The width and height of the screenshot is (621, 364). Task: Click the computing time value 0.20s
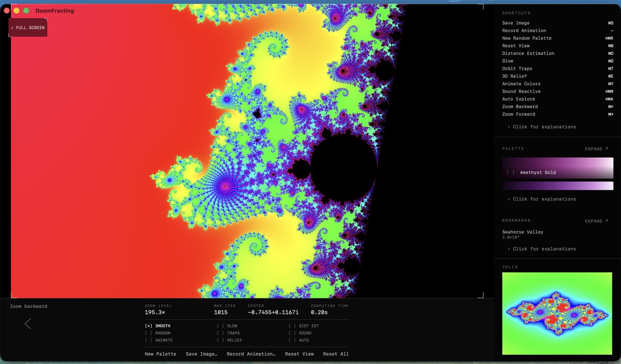click(x=319, y=312)
